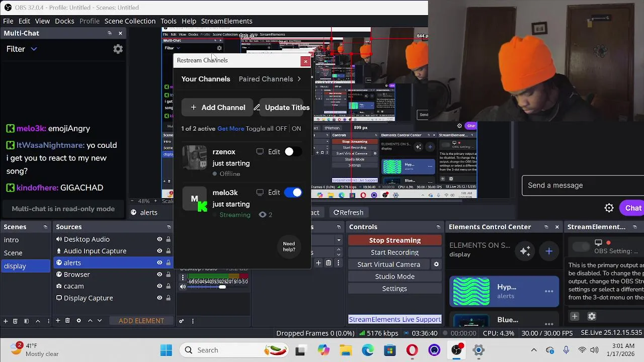
Task: Remove transition with trash icon
Action: (x=329, y=262)
